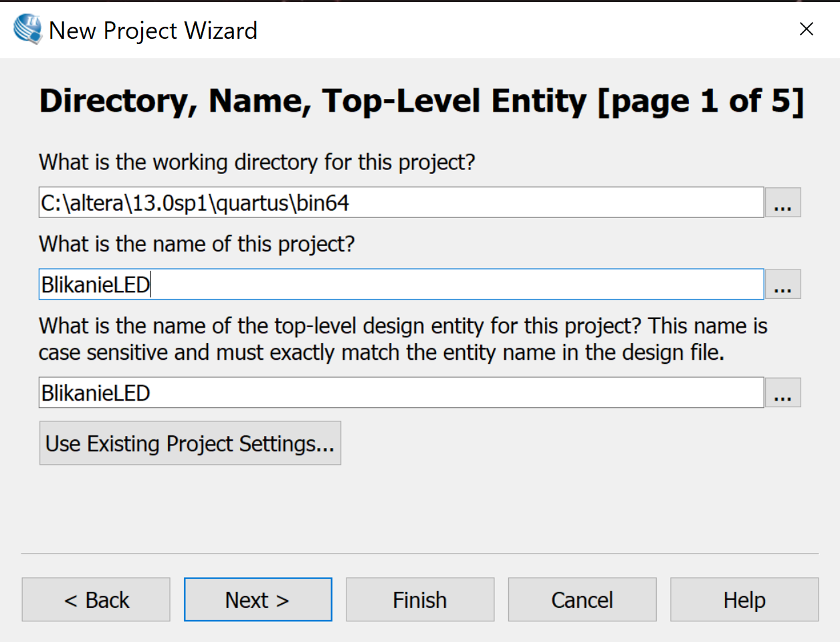
Task: Open Use Existing Project Settings dialog
Action: (190, 443)
